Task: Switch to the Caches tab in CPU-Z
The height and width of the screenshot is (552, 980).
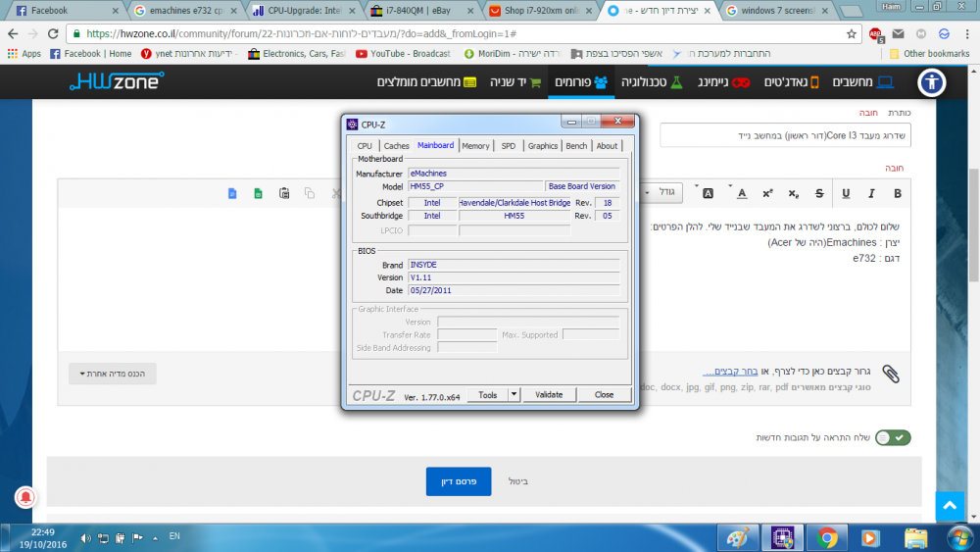Action: [396, 146]
